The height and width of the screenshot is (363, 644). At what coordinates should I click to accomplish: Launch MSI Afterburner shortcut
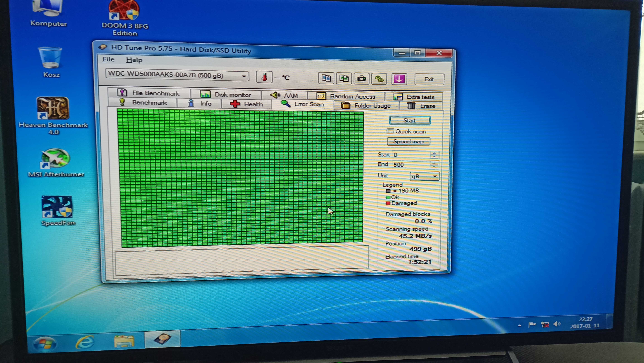coord(56,163)
